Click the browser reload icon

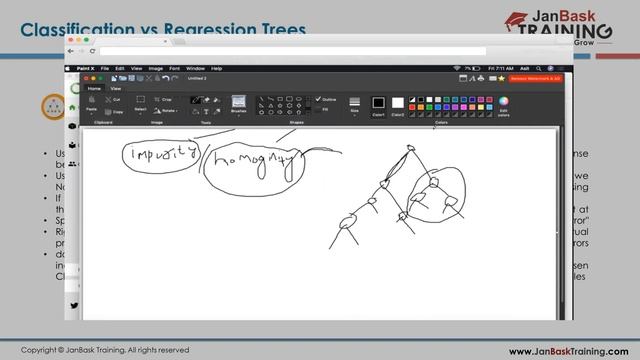click(x=93, y=51)
